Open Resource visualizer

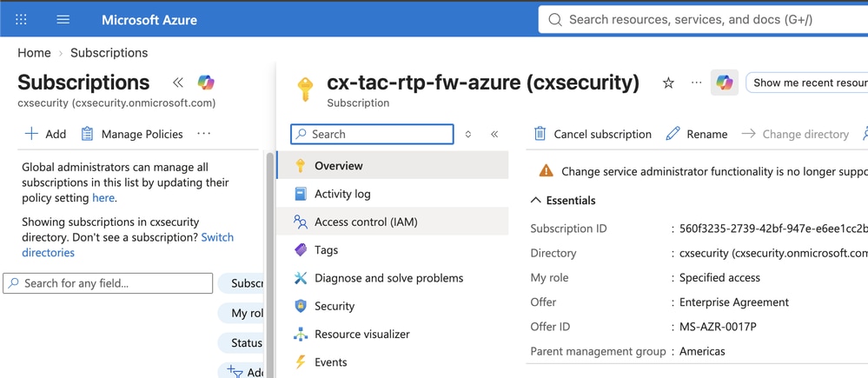tap(393, 335)
